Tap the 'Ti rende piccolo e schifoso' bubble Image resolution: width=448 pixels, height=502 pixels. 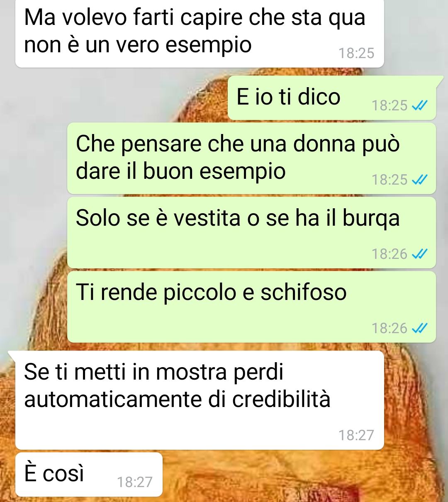tap(251, 307)
